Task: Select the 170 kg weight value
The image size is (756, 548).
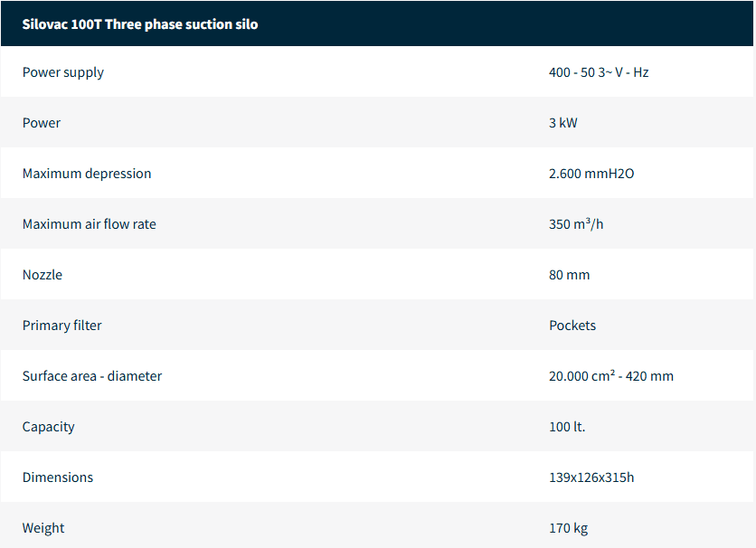Action: click(568, 528)
